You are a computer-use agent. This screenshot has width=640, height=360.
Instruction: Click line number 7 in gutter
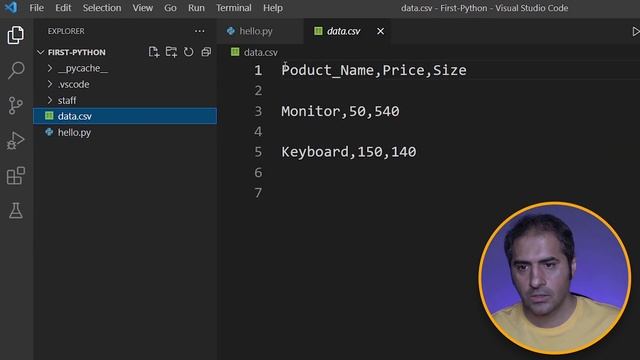258,193
